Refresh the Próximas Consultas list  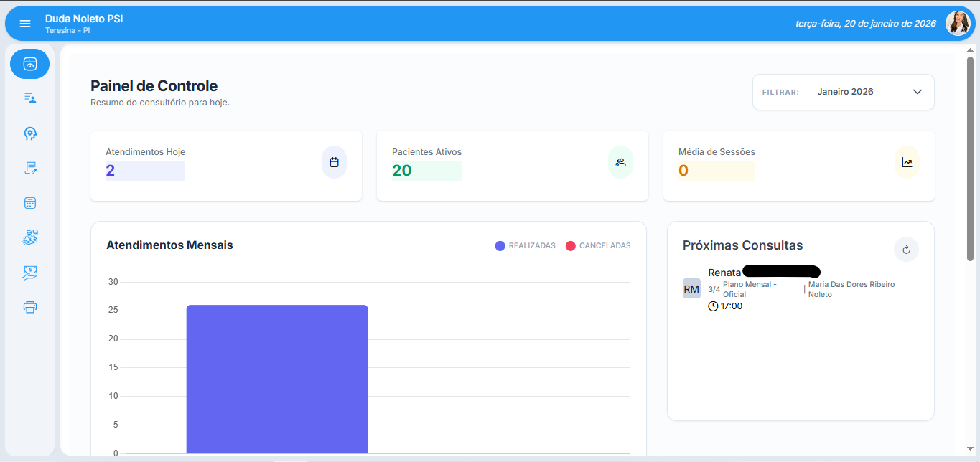[906, 250]
